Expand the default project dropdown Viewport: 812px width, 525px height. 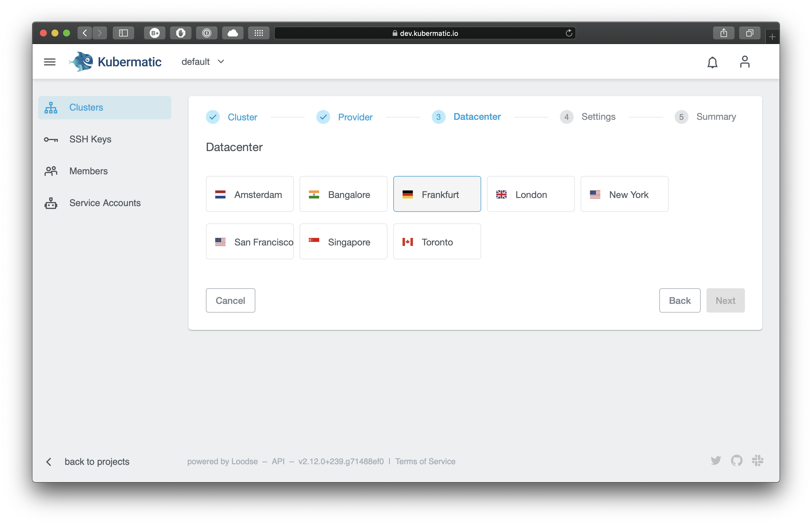coord(203,62)
